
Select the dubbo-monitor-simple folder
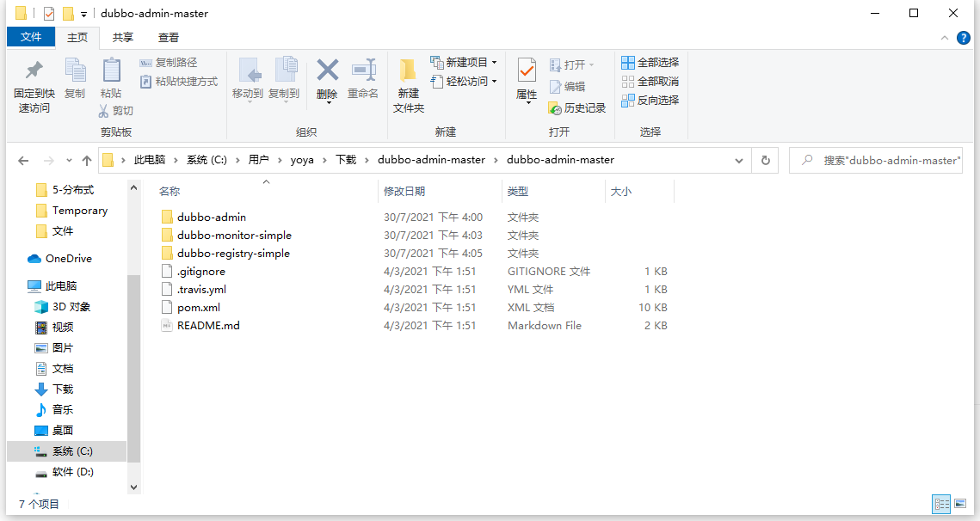(234, 235)
